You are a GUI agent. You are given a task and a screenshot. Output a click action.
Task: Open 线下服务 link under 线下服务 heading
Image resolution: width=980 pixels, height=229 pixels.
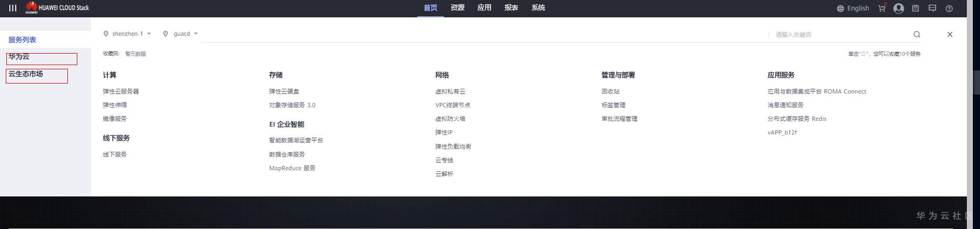pyautogui.click(x=115, y=154)
